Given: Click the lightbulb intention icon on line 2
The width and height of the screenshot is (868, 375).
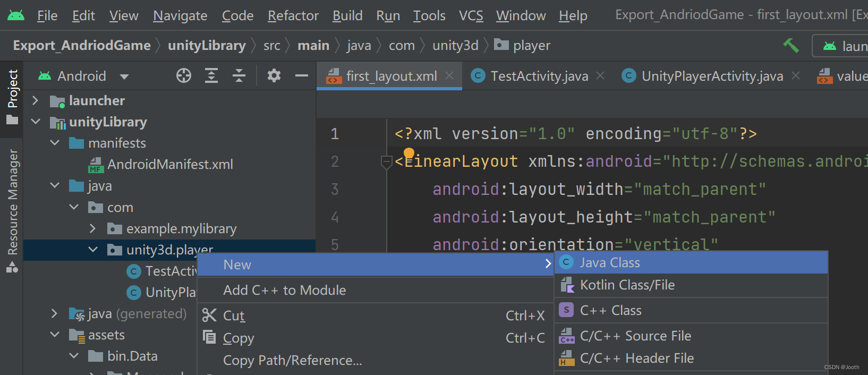Looking at the screenshot, I should coord(409,154).
